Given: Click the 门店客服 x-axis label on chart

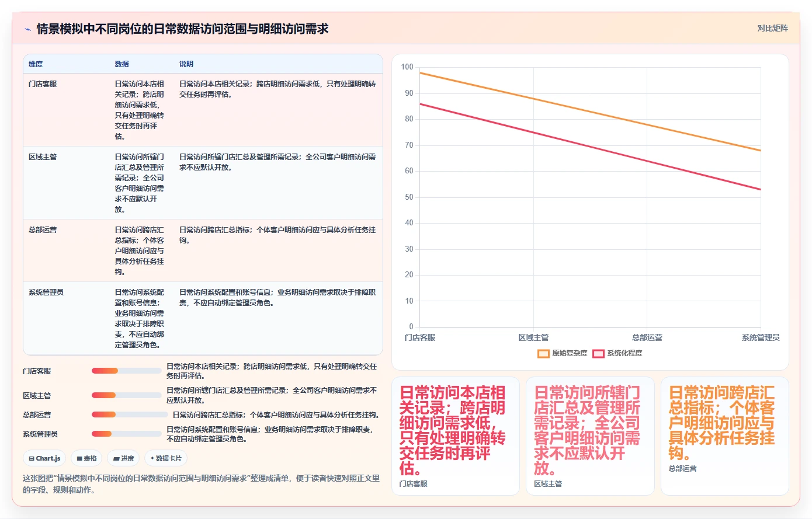Looking at the screenshot, I should coord(420,337).
